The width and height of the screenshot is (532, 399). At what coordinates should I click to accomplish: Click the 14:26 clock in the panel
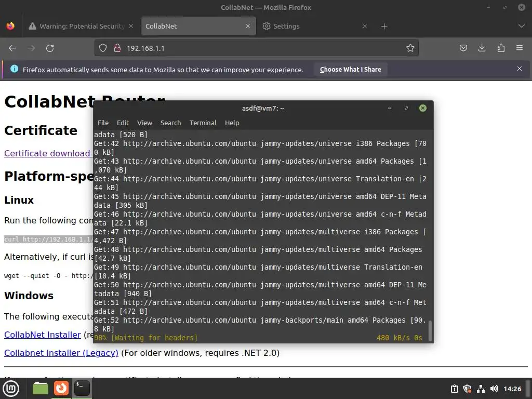pyautogui.click(x=512, y=389)
